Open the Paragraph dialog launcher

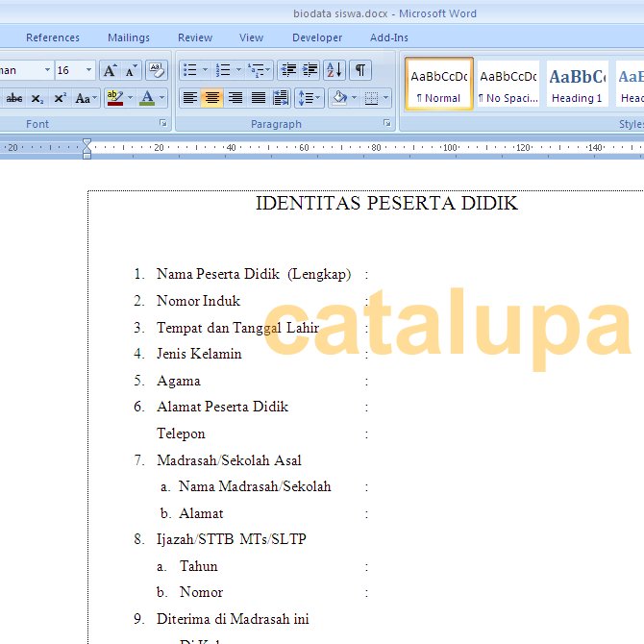[x=387, y=123]
